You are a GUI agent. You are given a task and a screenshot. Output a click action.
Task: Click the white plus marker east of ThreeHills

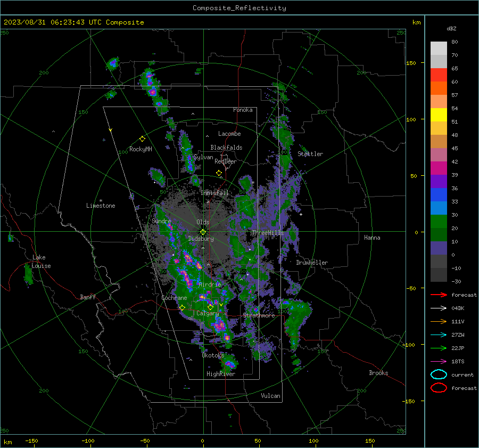pyautogui.click(x=301, y=214)
